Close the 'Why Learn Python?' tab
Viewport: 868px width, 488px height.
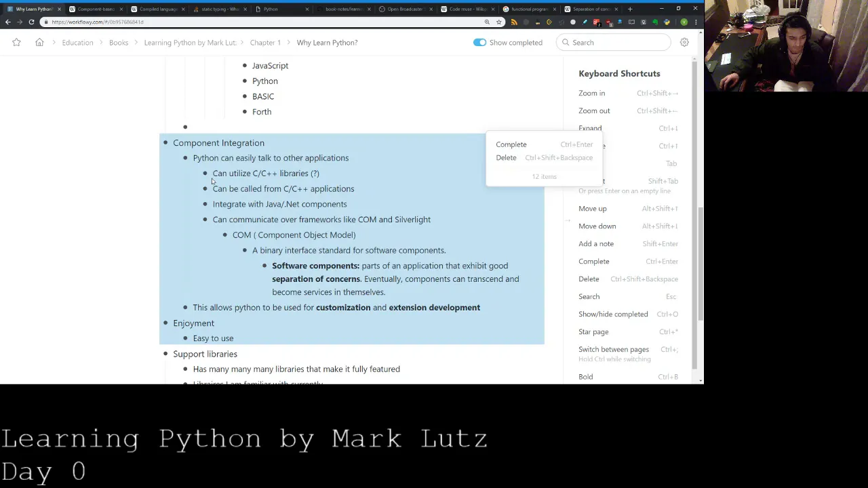(x=60, y=9)
